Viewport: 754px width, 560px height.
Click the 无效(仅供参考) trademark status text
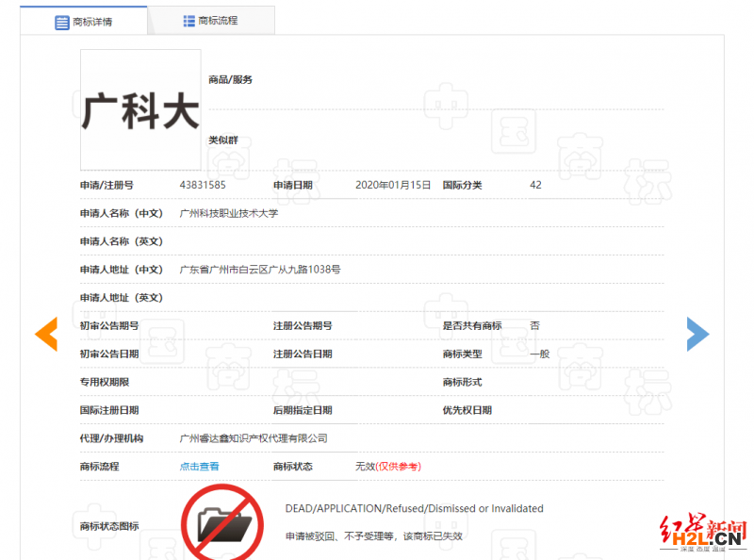click(387, 467)
